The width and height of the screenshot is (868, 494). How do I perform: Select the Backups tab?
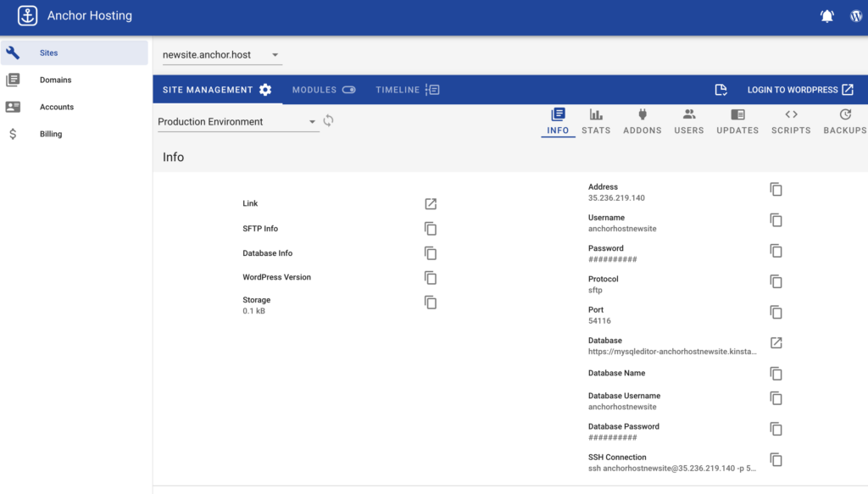pyautogui.click(x=845, y=122)
